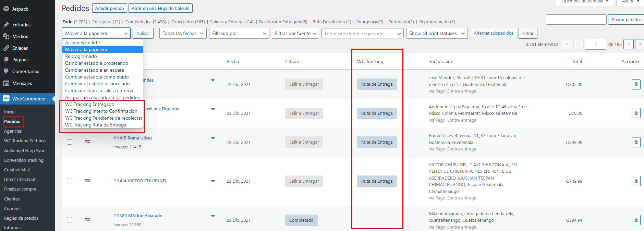This screenshot has width=644, height=231.
Task: Choose Cambiar estado a procesando option
Action: (x=102, y=63)
